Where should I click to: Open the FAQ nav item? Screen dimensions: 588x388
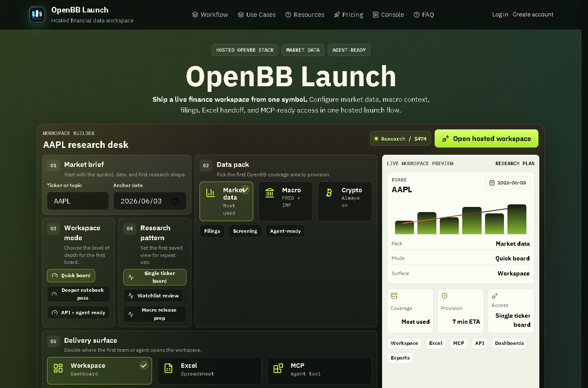click(x=423, y=15)
